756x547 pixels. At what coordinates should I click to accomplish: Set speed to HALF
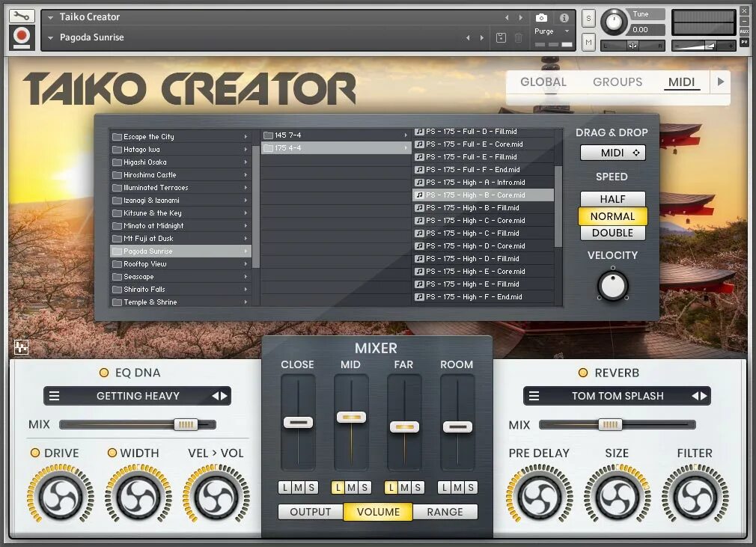613,198
